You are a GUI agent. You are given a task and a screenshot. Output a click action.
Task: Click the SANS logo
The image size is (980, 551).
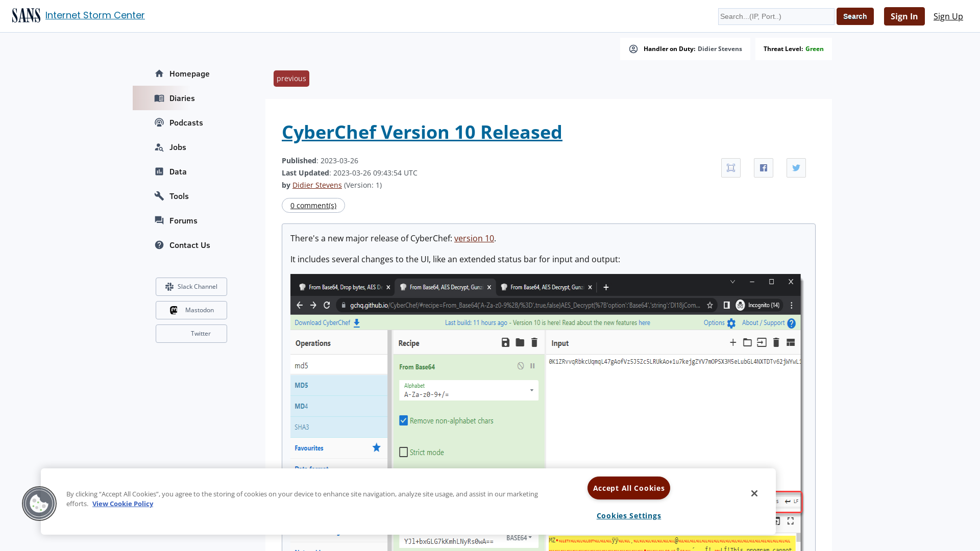coord(26,16)
